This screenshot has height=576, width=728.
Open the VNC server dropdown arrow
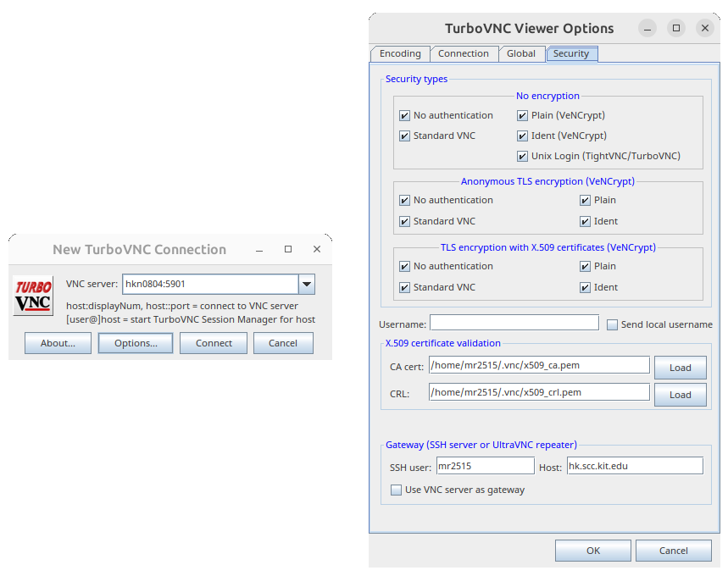307,284
